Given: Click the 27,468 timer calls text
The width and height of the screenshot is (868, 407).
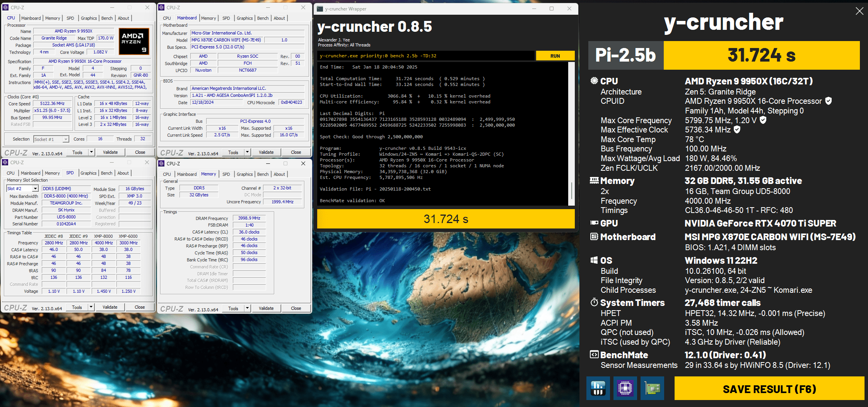Looking at the screenshot, I should [x=723, y=303].
